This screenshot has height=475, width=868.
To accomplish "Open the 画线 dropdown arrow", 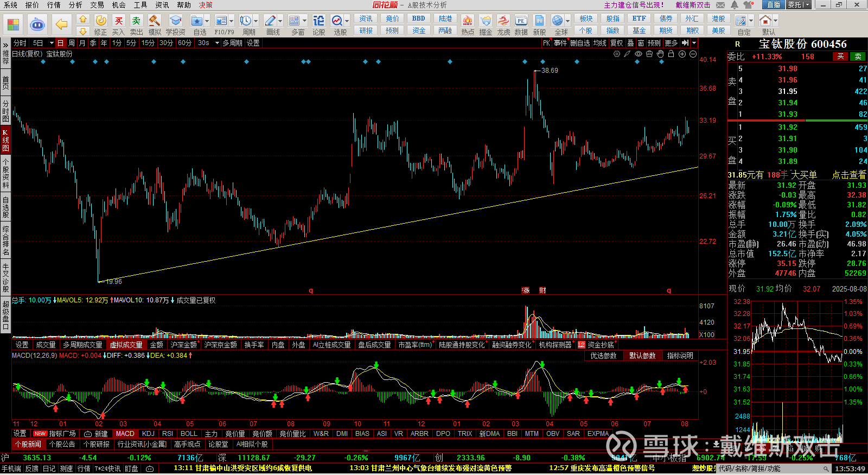I will [280, 21].
